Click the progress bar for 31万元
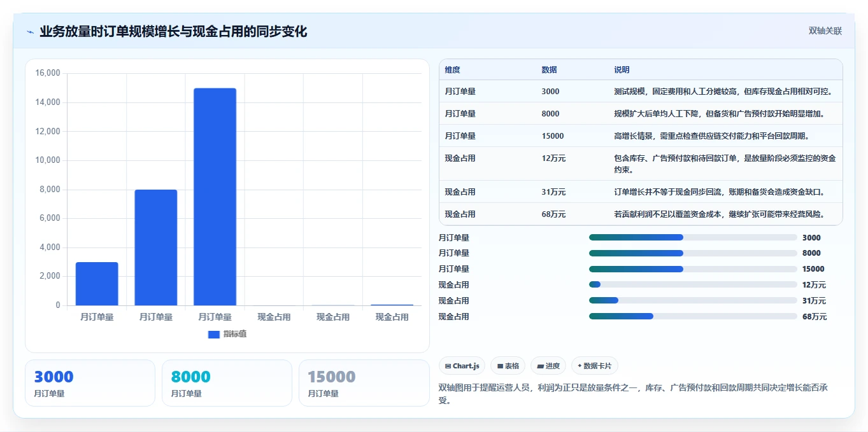The height and width of the screenshot is (432, 868). tap(693, 301)
